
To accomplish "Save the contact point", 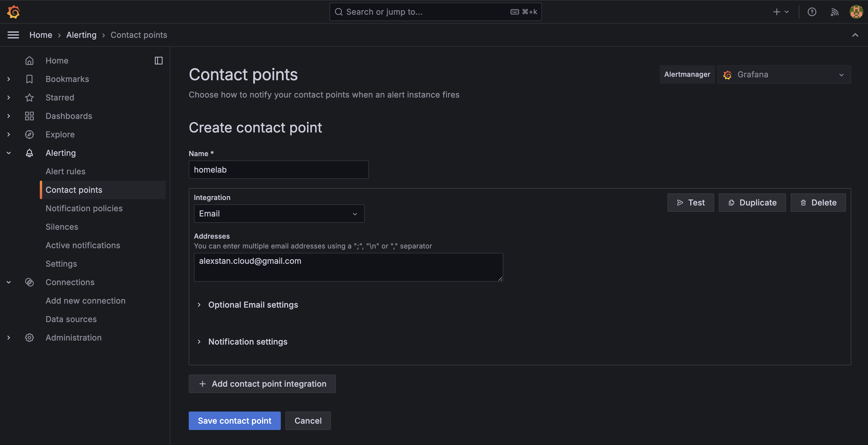I will point(235,421).
